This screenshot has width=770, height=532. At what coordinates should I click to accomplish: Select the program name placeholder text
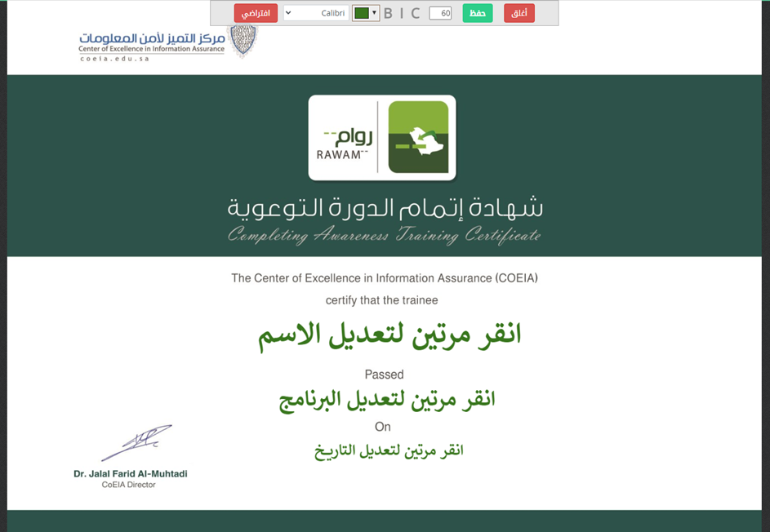(387, 400)
